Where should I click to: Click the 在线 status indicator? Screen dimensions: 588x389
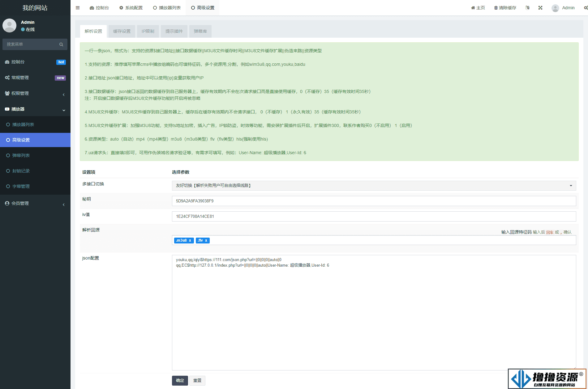pyautogui.click(x=28, y=29)
